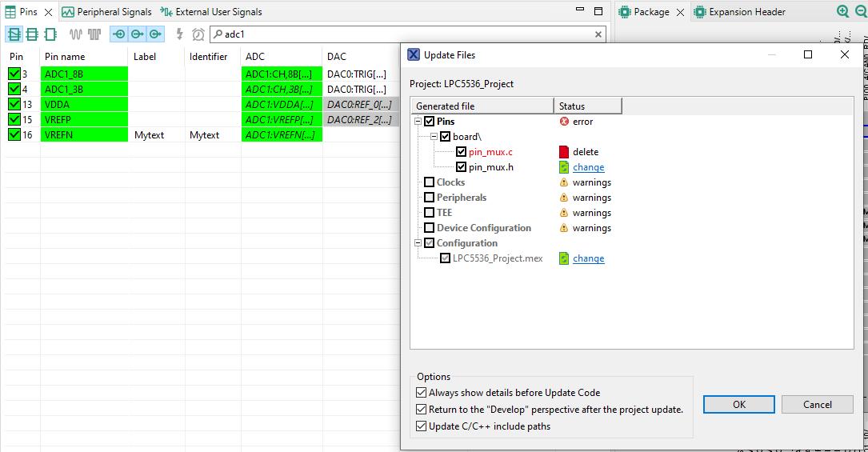Open the change link for pin_mux.h

pos(589,167)
